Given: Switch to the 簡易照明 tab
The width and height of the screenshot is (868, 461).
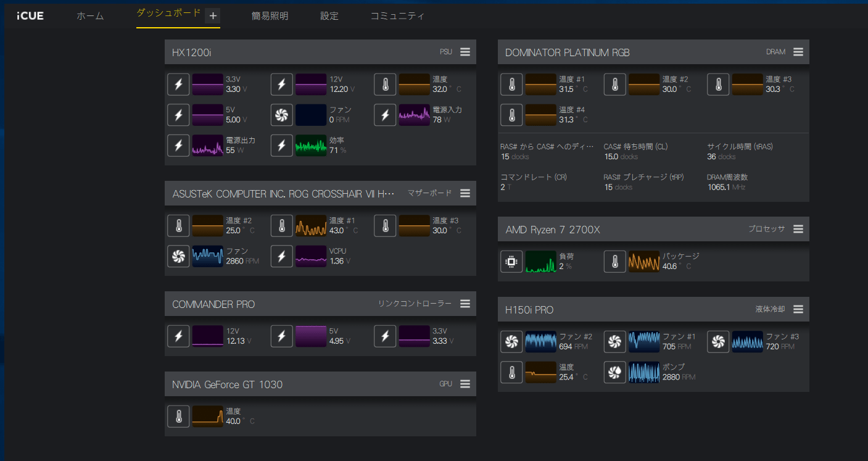Looking at the screenshot, I should [x=270, y=16].
